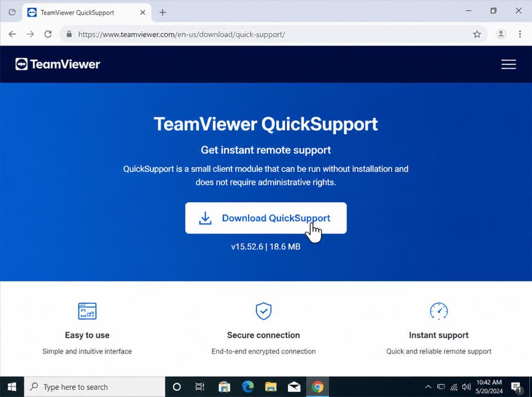Image resolution: width=532 pixels, height=397 pixels.
Task: Click the battery/display tray icon
Action: click(441, 387)
